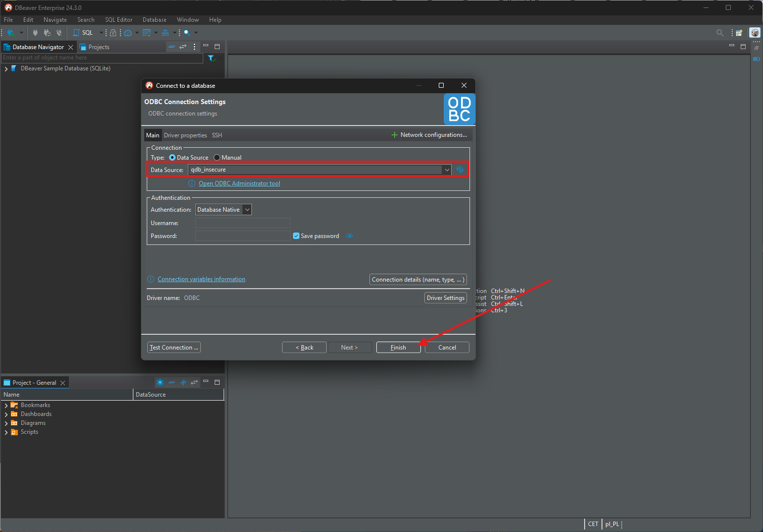Open the Data Source qdb_insecure dropdown

[x=447, y=170]
